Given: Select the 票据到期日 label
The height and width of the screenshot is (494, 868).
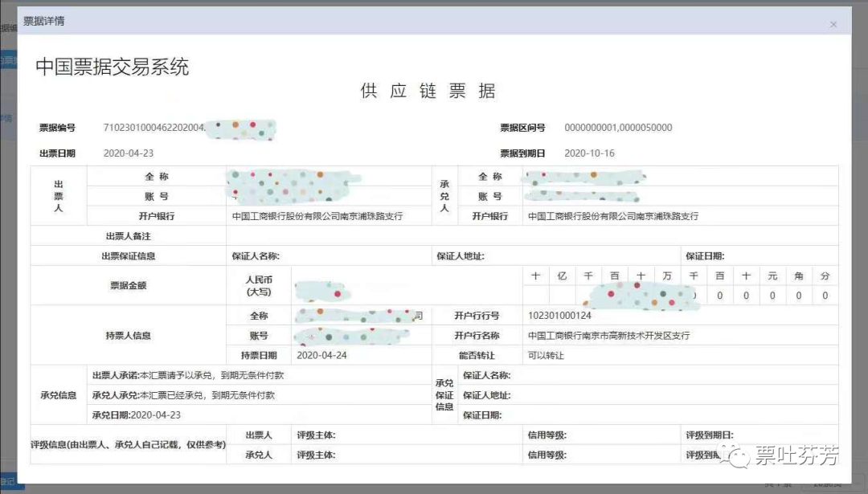Looking at the screenshot, I should (522, 153).
